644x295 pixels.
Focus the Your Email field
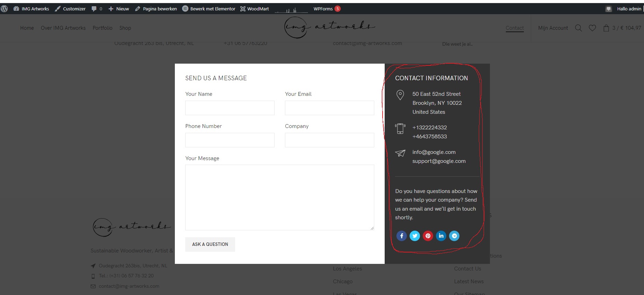(x=330, y=108)
